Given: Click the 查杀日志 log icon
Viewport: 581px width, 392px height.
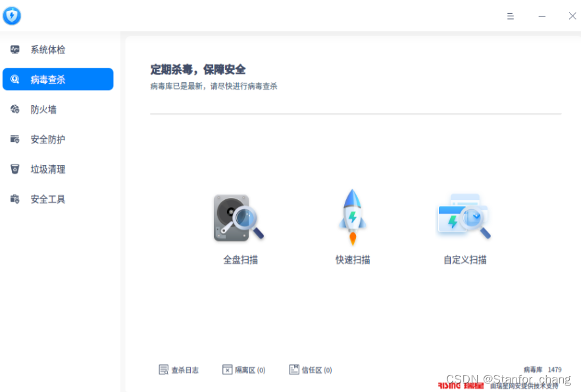Looking at the screenshot, I should (163, 370).
